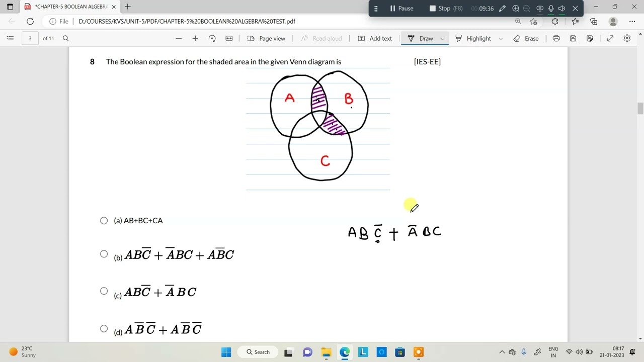Viewport: 644px width, 362px height.
Task: Add this page to favorites
Action: (x=533, y=21)
